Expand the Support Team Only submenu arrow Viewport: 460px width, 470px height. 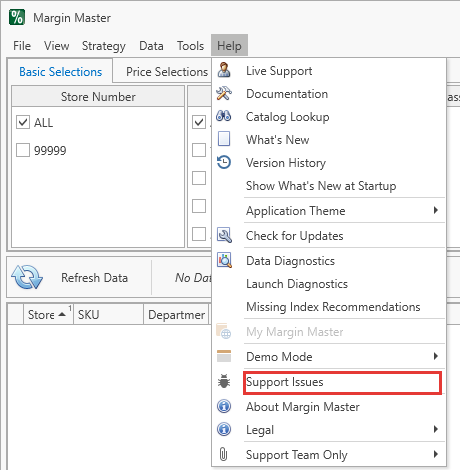pos(436,454)
